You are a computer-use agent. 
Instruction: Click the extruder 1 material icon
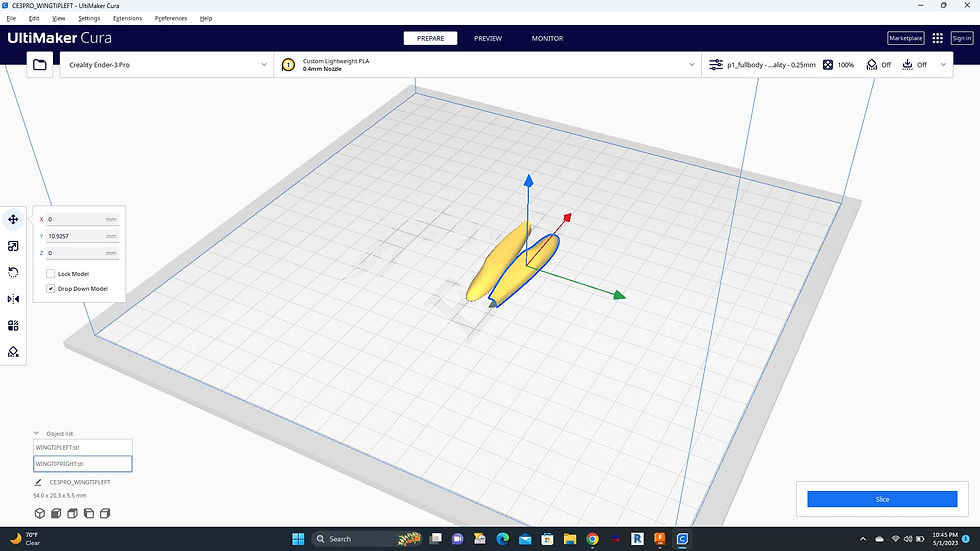pos(288,64)
